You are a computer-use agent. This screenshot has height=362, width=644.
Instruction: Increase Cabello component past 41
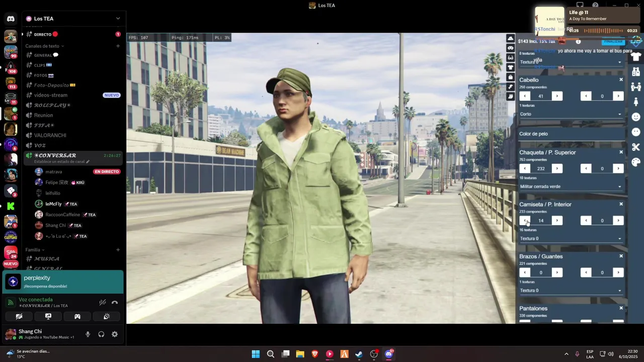click(x=557, y=96)
